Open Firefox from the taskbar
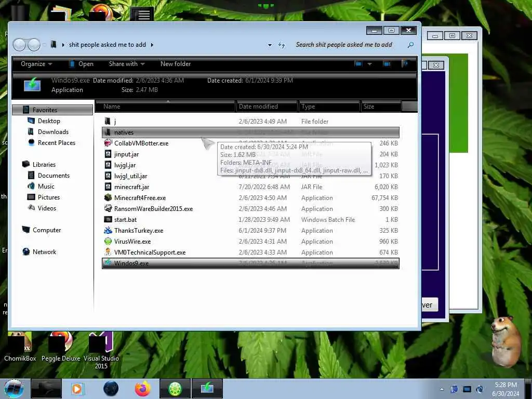532x399 pixels. tap(142, 389)
